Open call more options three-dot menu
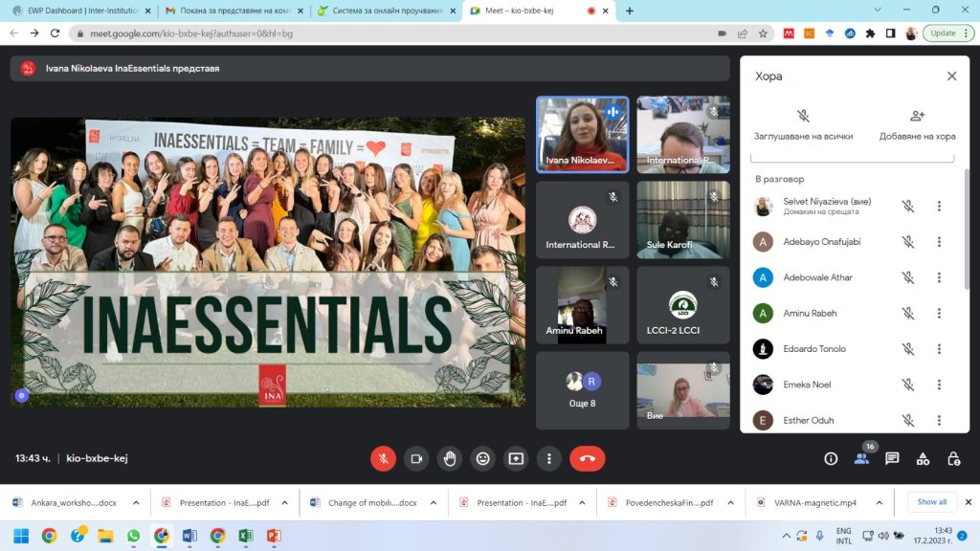Viewport: 980px width, 551px height. (548, 458)
